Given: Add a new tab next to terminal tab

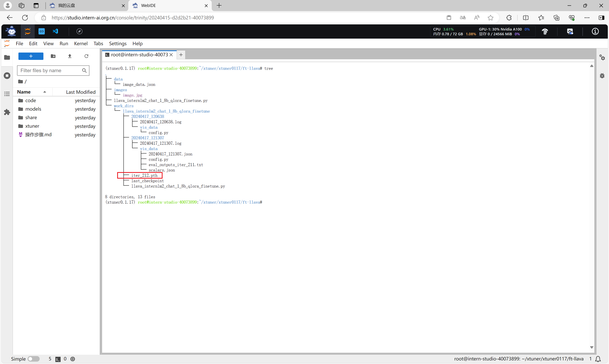Looking at the screenshot, I should pos(181,55).
